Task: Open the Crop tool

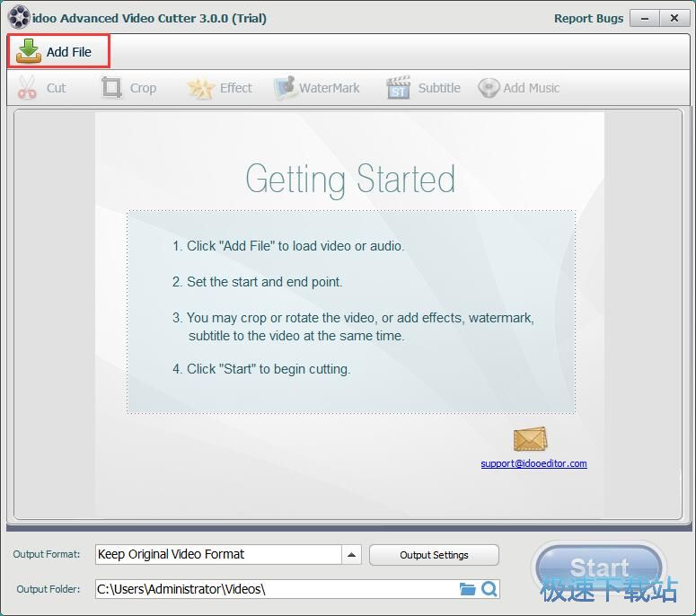Action: click(x=129, y=88)
